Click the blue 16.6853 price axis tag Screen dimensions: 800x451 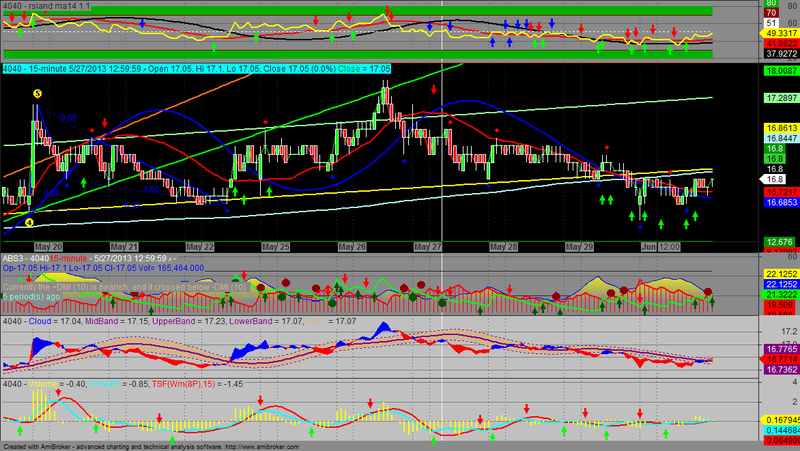tap(781, 203)
